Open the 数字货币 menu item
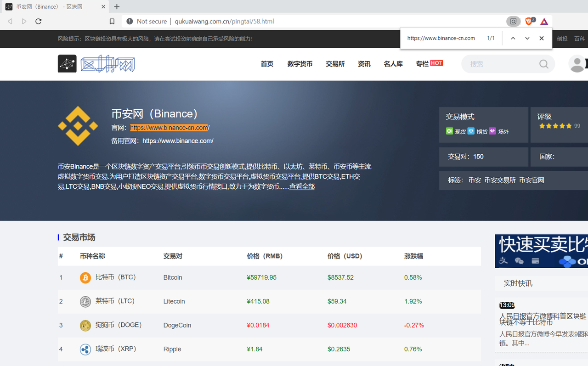588x366 pixels. tap(300, 64)
